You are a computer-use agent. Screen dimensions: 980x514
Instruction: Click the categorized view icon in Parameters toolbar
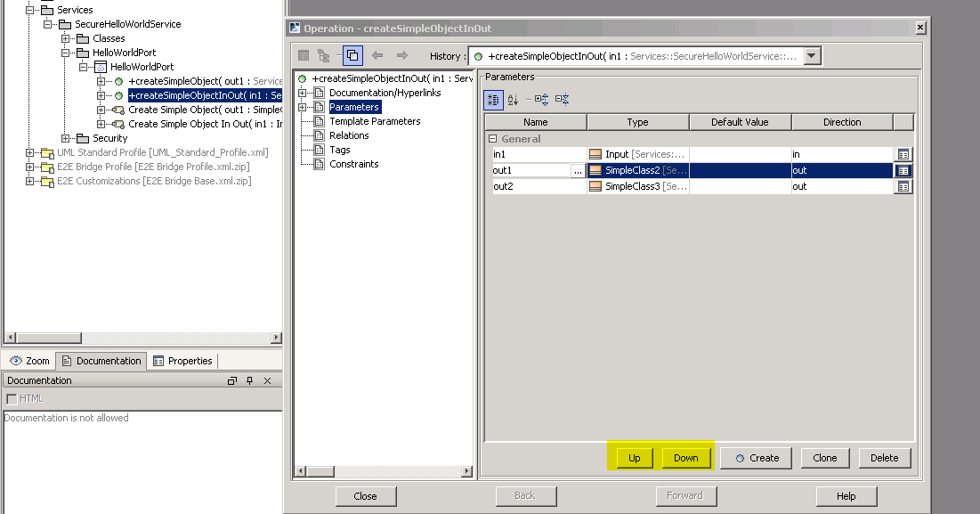[493, 99]
